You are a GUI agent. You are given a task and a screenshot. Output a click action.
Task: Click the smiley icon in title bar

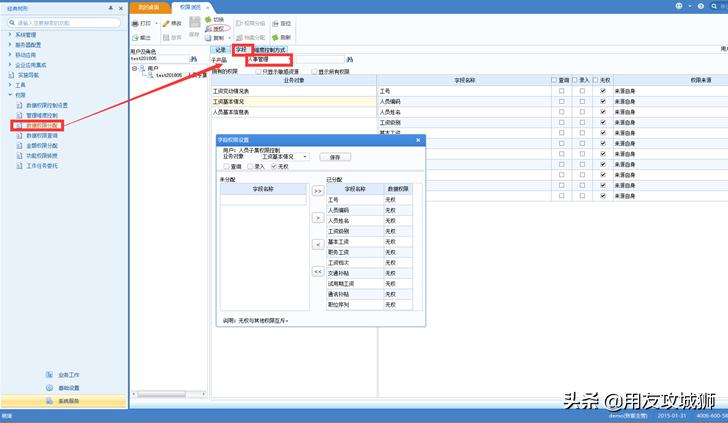coord(679,6)
